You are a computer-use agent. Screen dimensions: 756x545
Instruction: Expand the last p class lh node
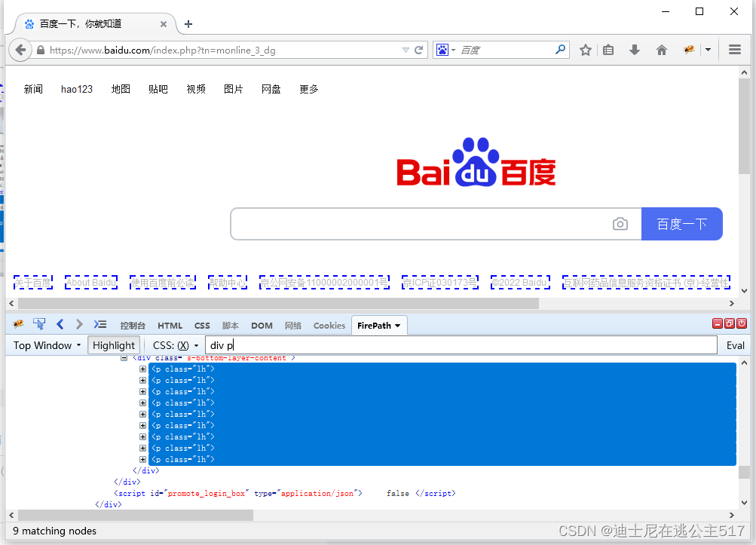coord(142,460)
